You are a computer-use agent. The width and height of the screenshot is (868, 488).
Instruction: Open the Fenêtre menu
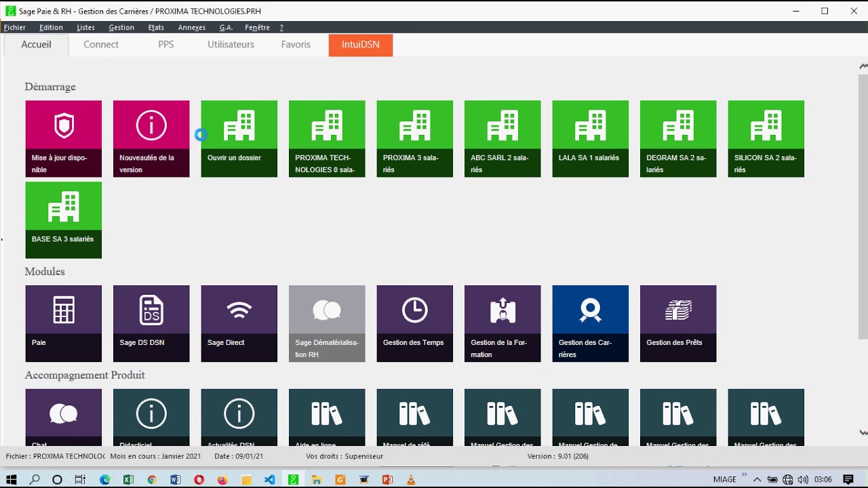coord(258,28)
